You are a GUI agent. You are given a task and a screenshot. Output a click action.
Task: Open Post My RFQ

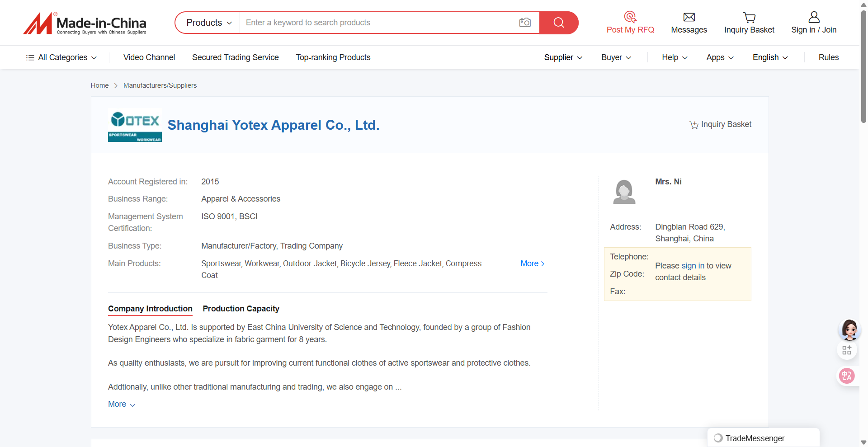(630, 23)
